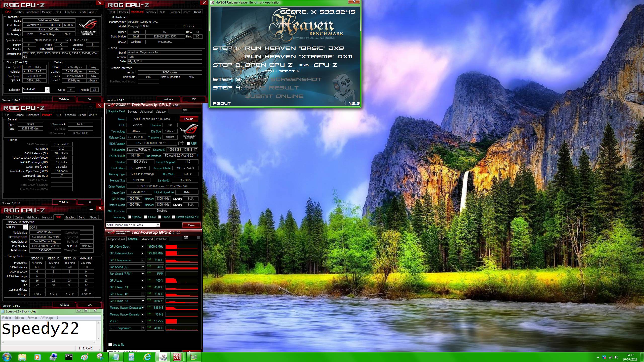Click the ROG CPU-Z taskbar icon

(177, 357)
